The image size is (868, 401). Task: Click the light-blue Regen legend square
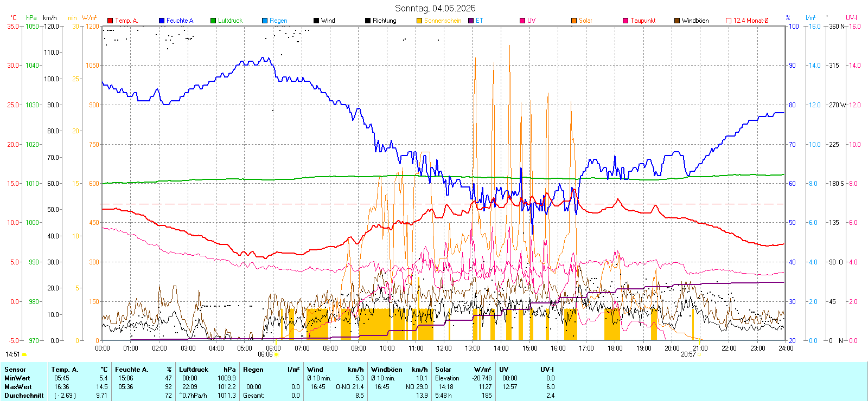coord(265,21)
